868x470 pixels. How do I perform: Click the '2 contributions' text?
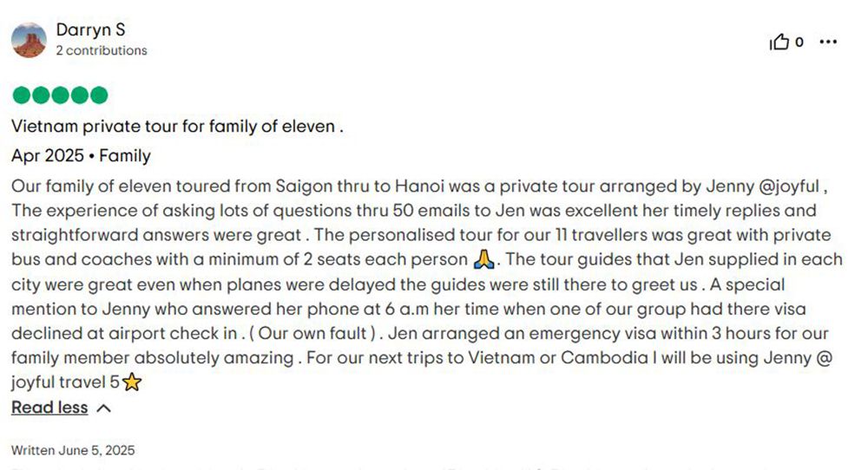click(x=102, y=50)
